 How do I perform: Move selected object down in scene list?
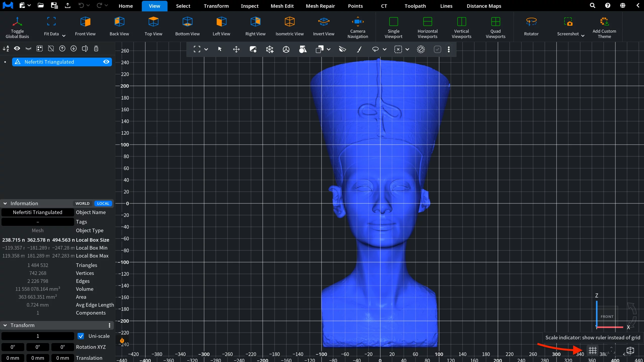73,49
